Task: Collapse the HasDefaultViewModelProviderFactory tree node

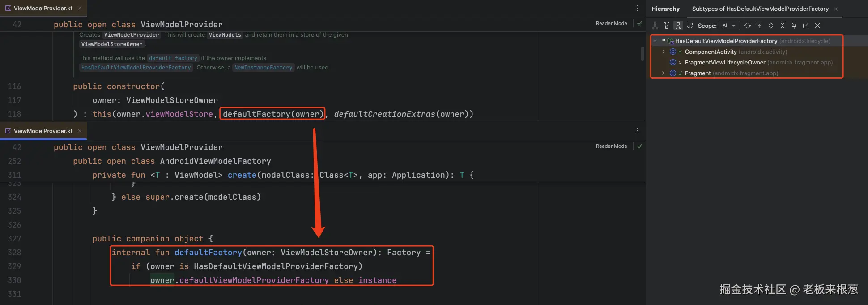Action: 655,41
